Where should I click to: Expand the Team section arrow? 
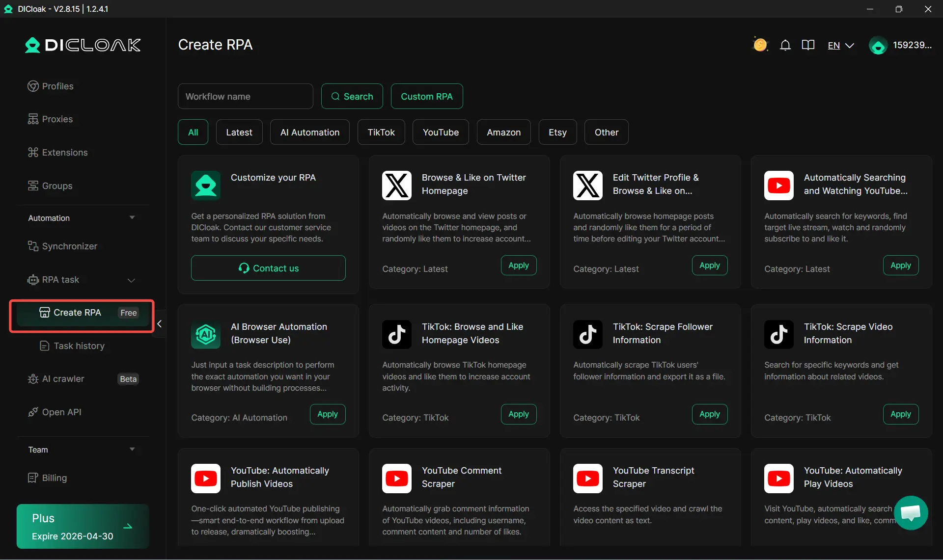(x=132, y=450)
